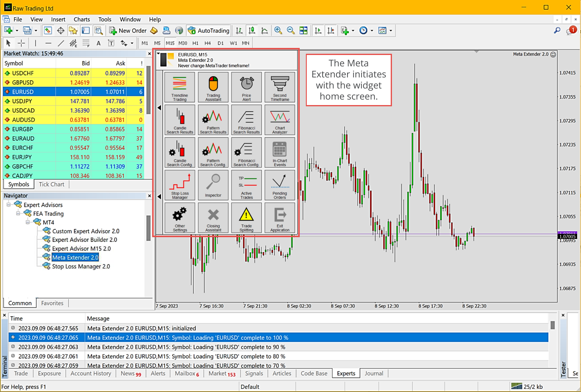Switch chart to MN timeframe
This screenshot has height=392, width=581.
(x=246, y=43)
